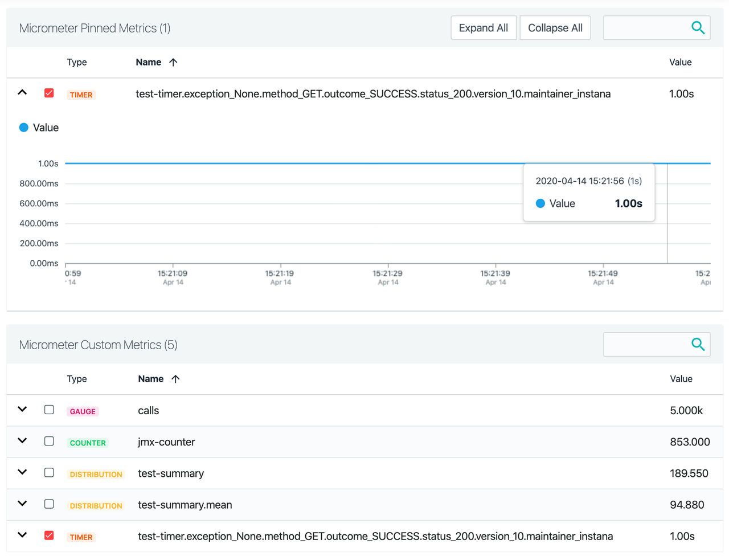
Task: Click the 5.000k value
Action: tap(686, 410)
